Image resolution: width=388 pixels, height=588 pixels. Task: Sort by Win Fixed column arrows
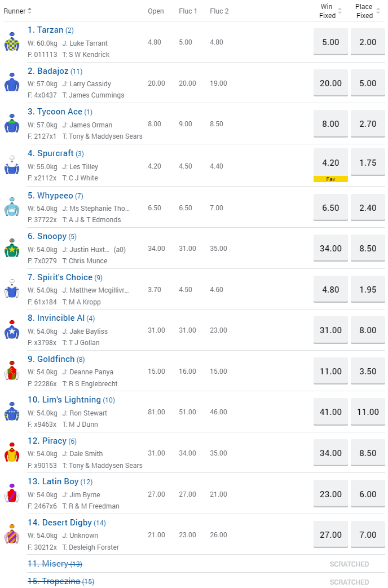click(x=340, y=11)
